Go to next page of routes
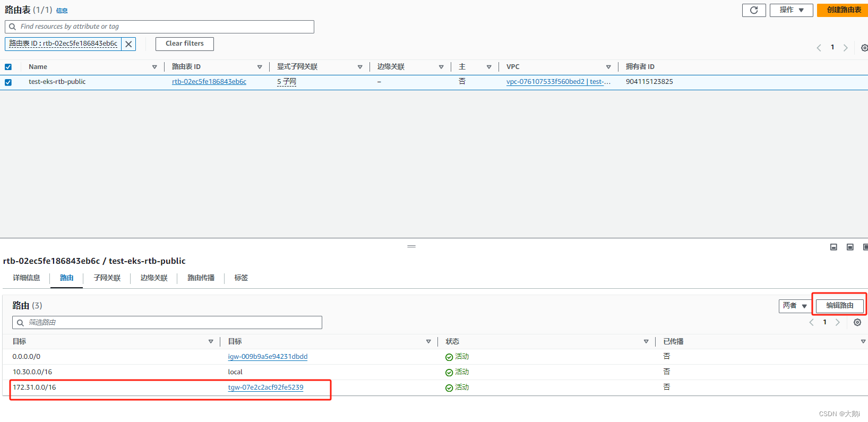 pyautogui.click(x=838, y=323)
